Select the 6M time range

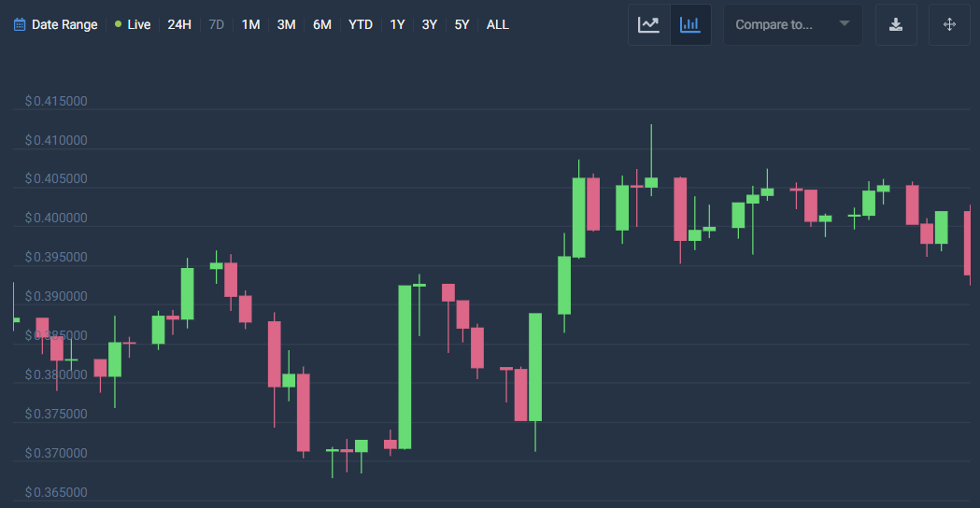321,25
